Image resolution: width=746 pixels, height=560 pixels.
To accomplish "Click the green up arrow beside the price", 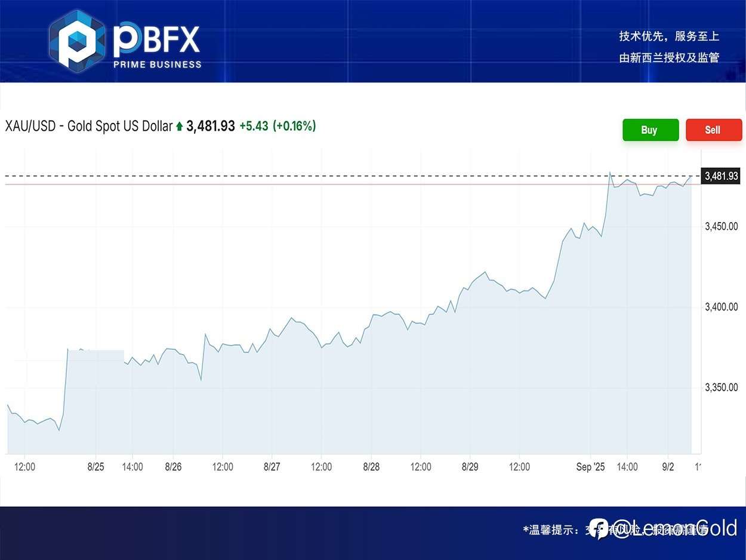I will (x=179, y=127).
